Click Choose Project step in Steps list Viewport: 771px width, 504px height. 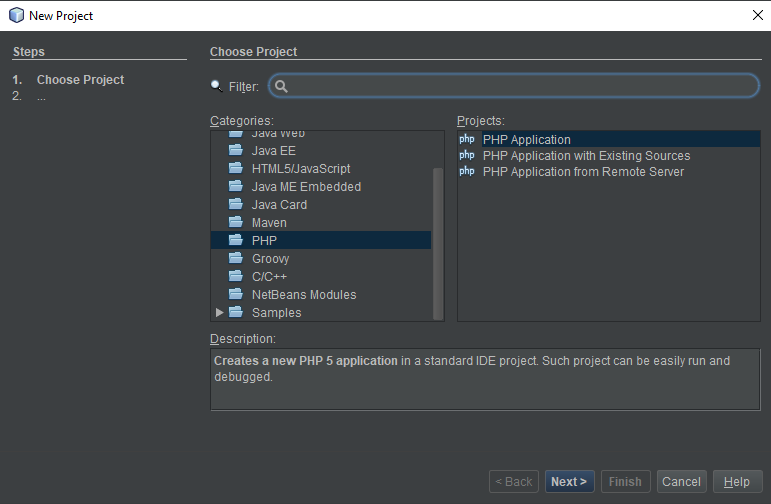(x=80, y=80)
